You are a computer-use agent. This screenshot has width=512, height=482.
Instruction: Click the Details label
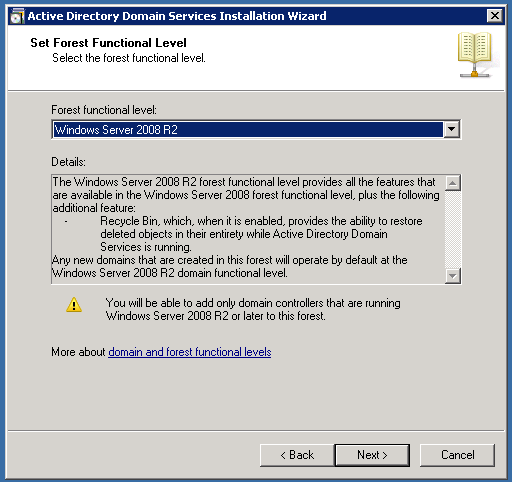68,162
